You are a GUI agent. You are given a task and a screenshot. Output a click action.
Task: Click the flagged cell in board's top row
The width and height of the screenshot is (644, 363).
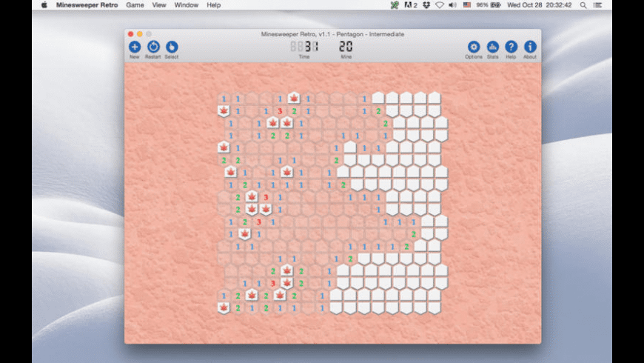coord(294,98)
